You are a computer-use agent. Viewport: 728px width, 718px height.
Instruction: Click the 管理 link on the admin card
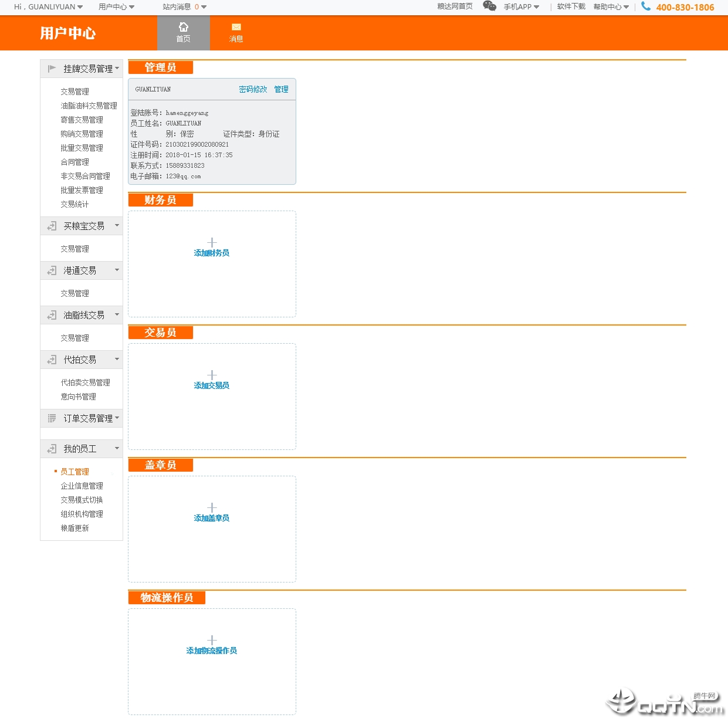(x=281, y=89)
